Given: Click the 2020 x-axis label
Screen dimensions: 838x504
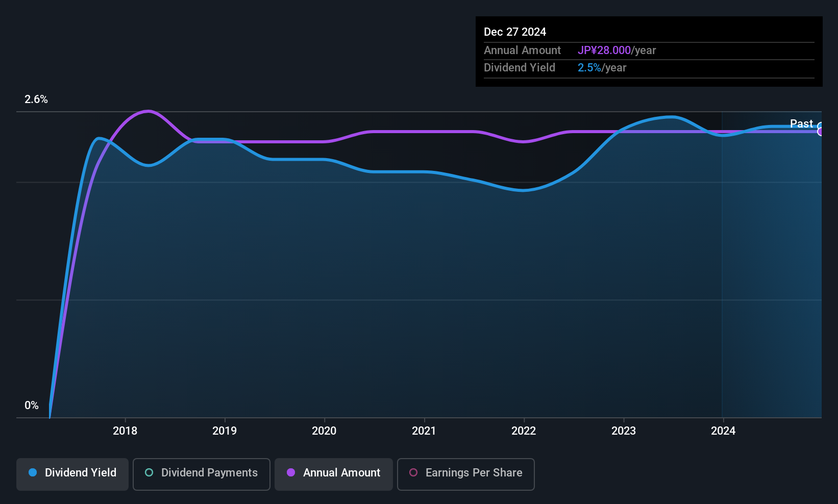Looking at the screenshot, I should 324,431.
